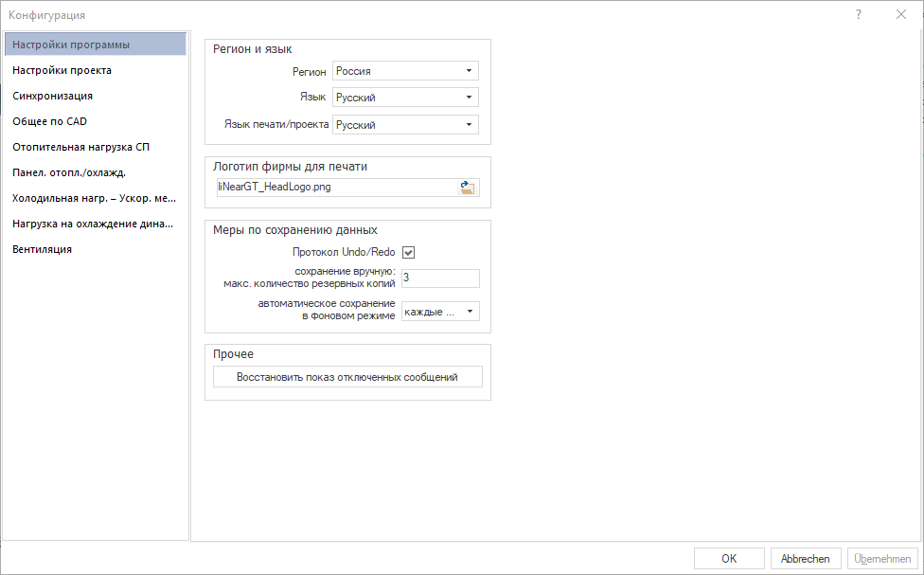The height and width of the screenshot is (575, 924).
Task: Click the help question mark icon
Action: (x=859, y=15)
